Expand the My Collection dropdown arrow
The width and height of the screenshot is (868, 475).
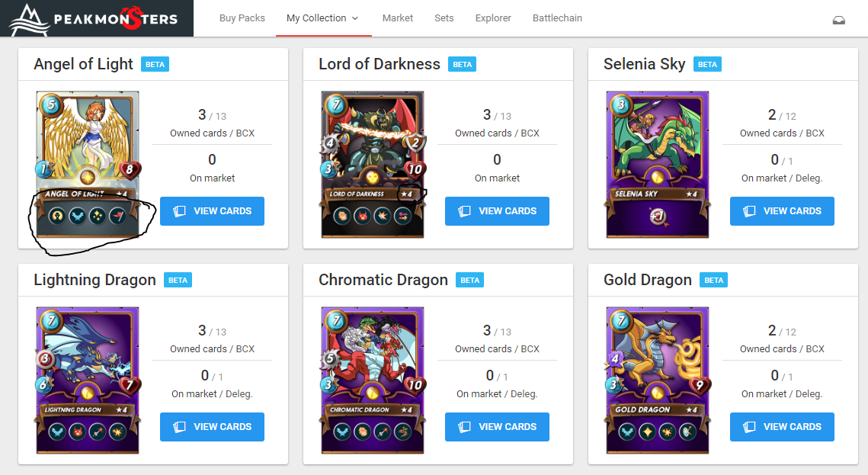(x=355, y=18)
